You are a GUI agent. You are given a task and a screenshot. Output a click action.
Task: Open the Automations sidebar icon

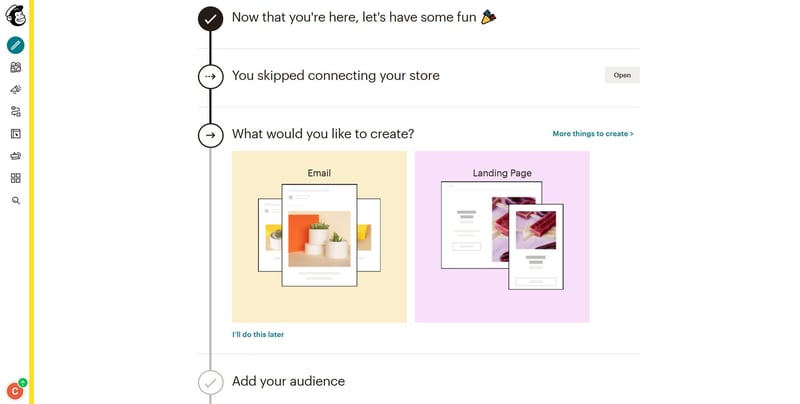pos(15,111)
